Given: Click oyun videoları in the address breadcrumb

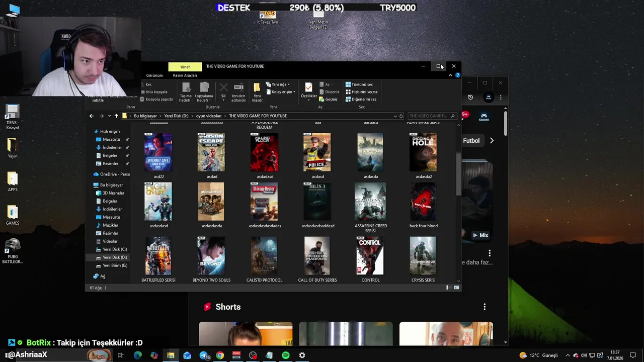Looking at the screenshot, I should 208,116.
